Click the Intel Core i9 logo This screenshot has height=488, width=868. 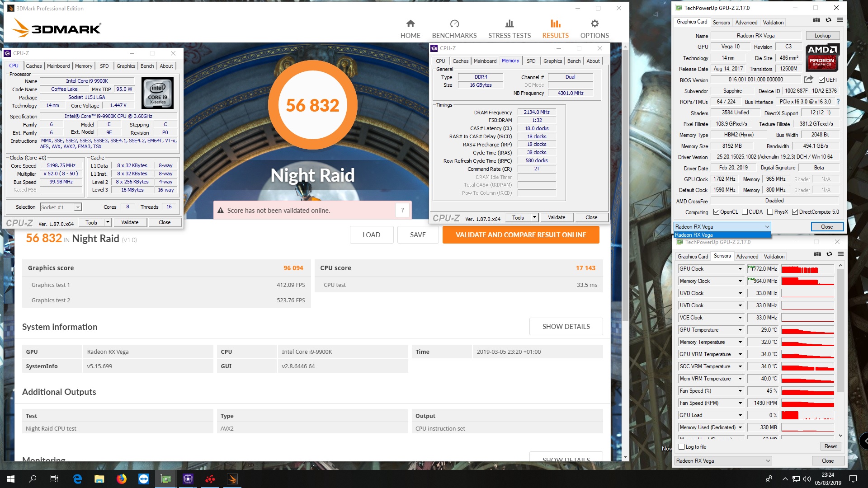157,93
